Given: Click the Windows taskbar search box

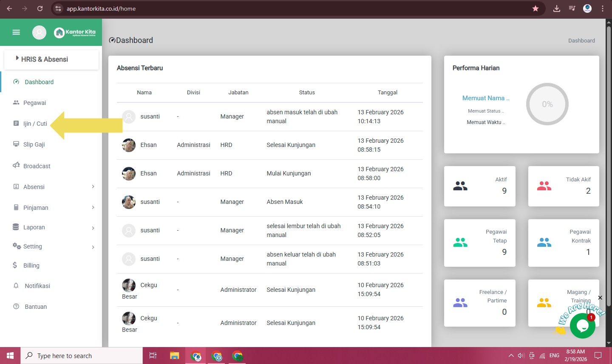Looking at the screenshot, I should 82,356.
